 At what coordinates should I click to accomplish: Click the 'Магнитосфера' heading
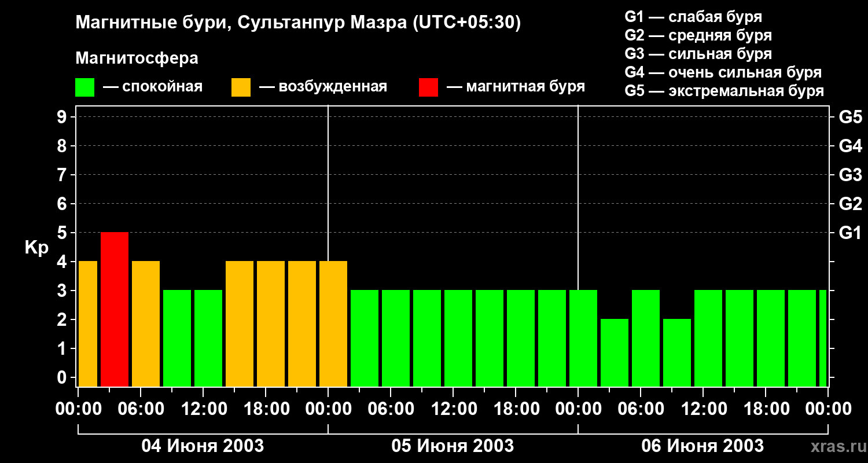tap(137, 58)
